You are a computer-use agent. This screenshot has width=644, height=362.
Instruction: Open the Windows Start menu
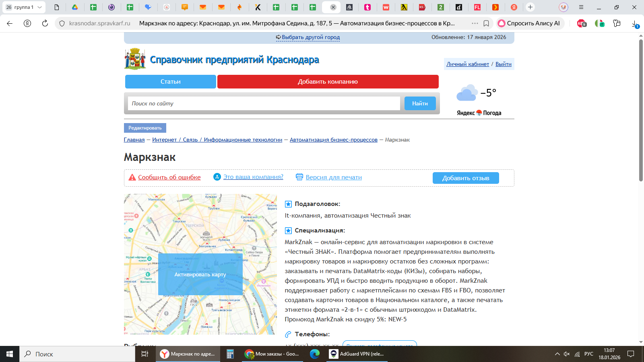10,354
